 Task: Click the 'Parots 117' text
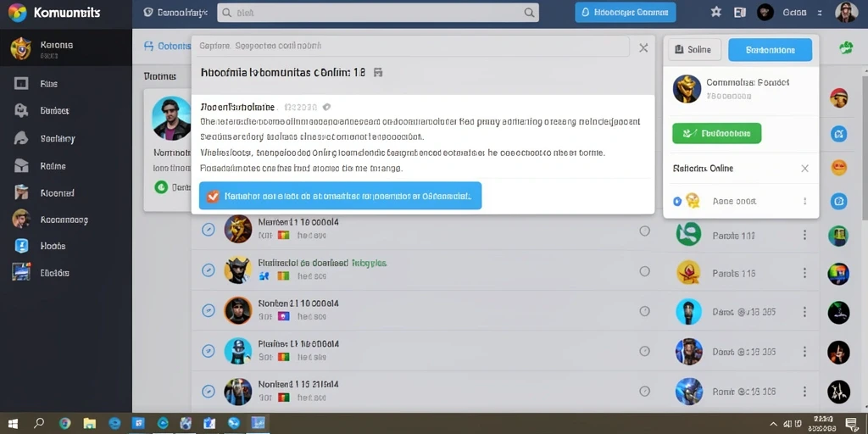tap(733, 236)
